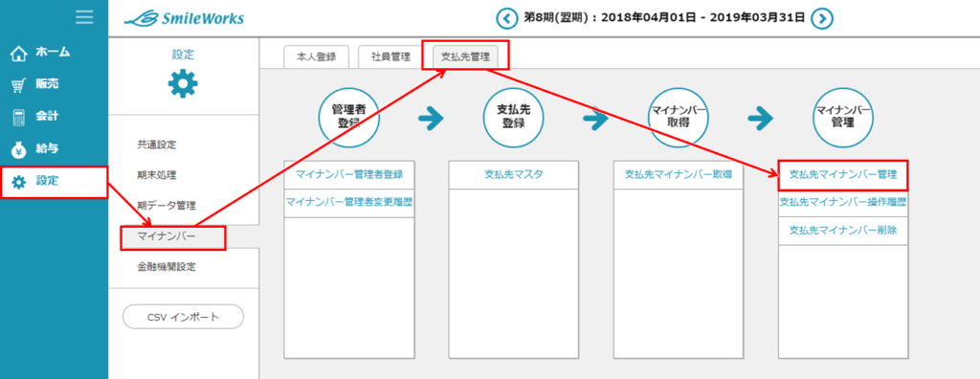Go to the previous fiscal period arrow

[x=507, y=18]
